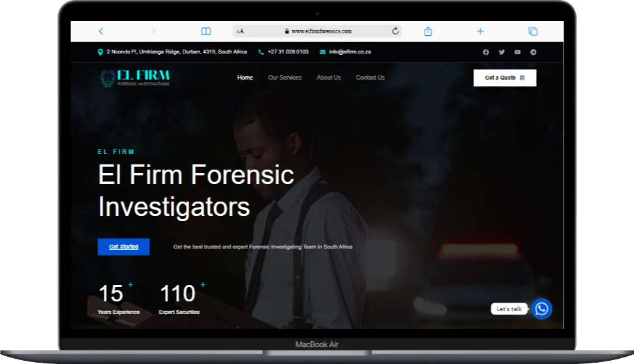Open the Telegram social icon
Viewport: 634px width, 364px height.
coord(534,52)
